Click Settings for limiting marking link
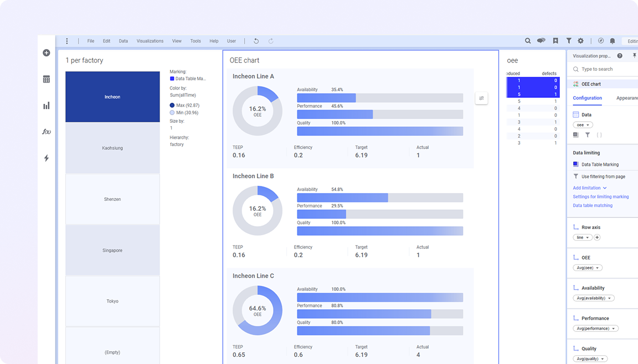 pos(600,197)
